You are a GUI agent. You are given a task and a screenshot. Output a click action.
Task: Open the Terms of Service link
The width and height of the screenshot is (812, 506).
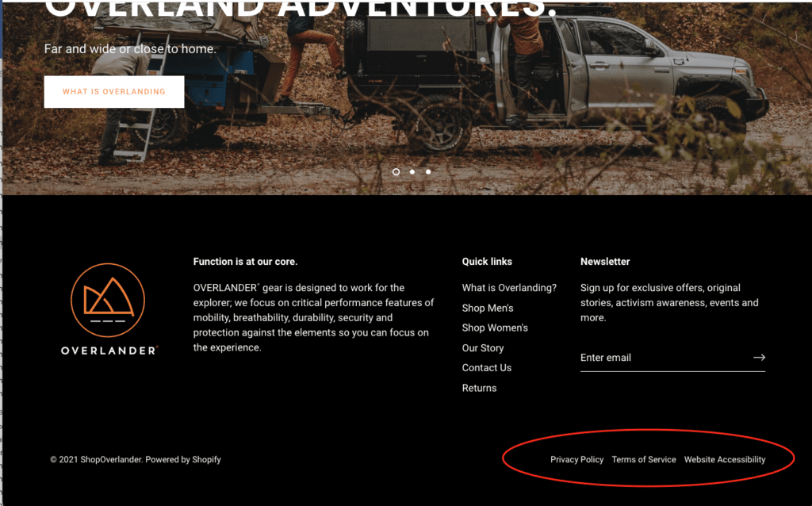click(644, 459)
